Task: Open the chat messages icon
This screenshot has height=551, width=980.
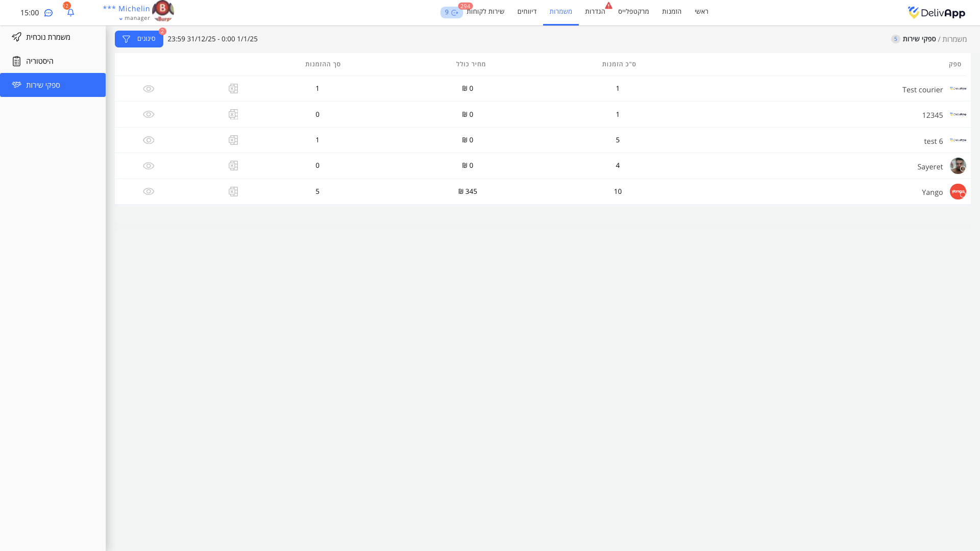Action: point(48,13)
